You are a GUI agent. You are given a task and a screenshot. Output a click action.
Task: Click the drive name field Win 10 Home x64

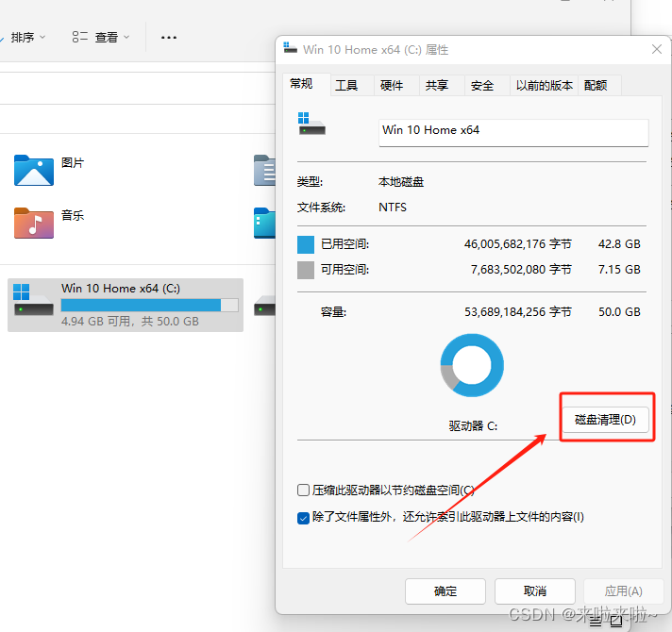click(513, 133)
